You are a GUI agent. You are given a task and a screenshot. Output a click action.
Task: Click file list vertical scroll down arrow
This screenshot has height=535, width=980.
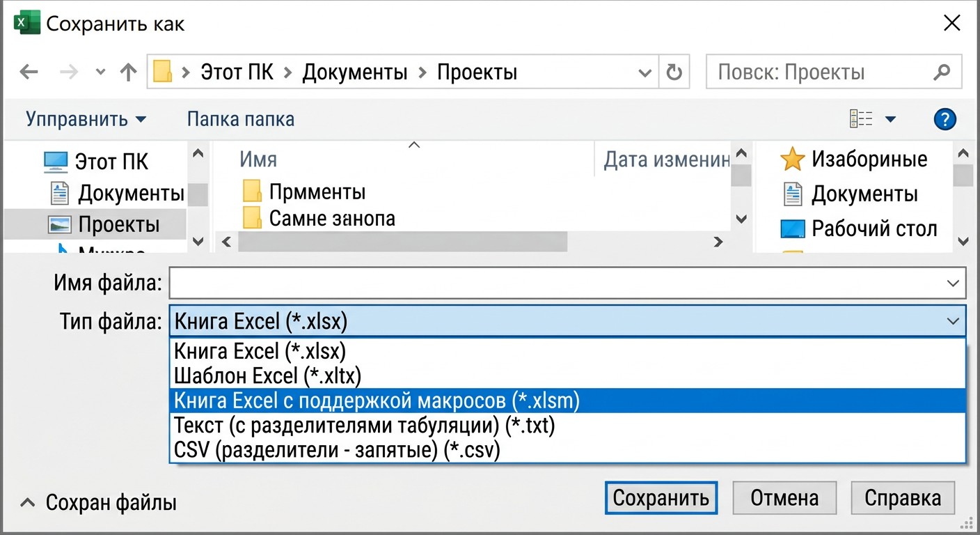741,219
